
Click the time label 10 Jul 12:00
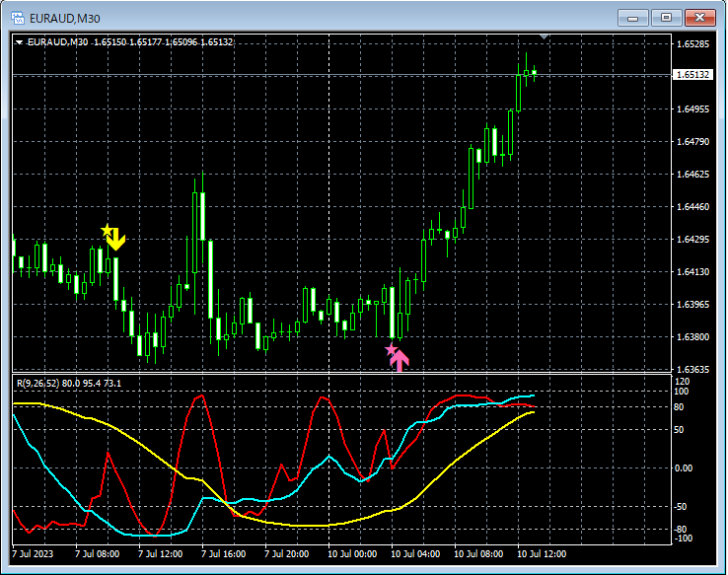click(542, 554)
